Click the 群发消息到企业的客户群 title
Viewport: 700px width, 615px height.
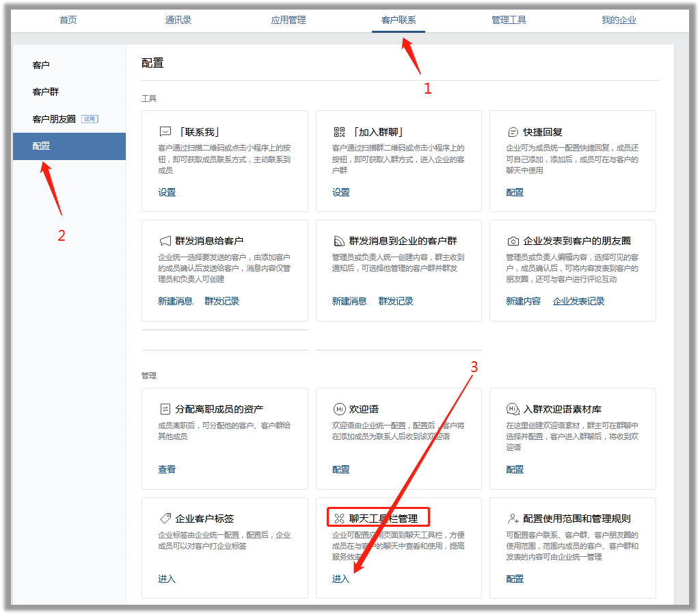(x=403, y=241)
